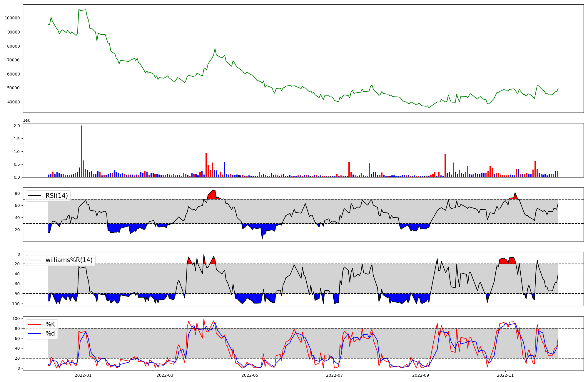Click the red %K legend line
This screenshot has width=588, height=382.
pos(34,324)
